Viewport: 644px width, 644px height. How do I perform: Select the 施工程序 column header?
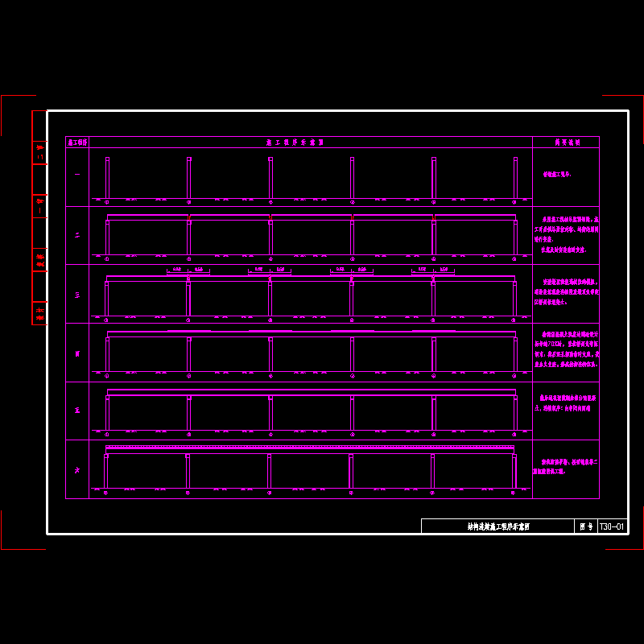tap(77, 142)
